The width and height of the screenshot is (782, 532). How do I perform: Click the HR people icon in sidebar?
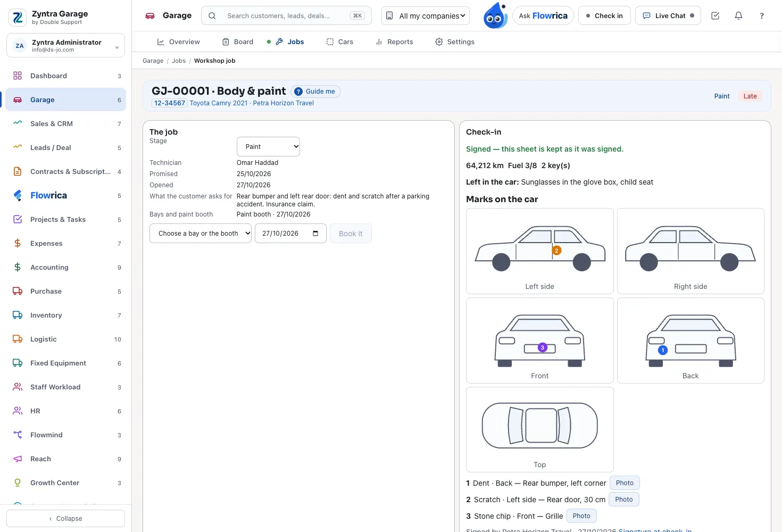[x=18, y=411]
